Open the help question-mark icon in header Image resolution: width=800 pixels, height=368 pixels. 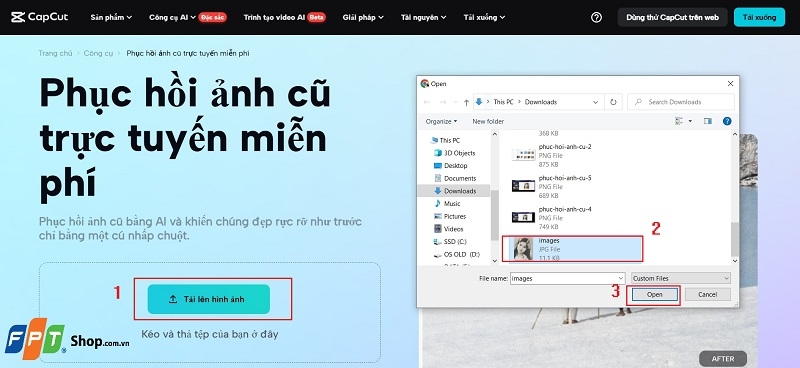coord(596,17)
